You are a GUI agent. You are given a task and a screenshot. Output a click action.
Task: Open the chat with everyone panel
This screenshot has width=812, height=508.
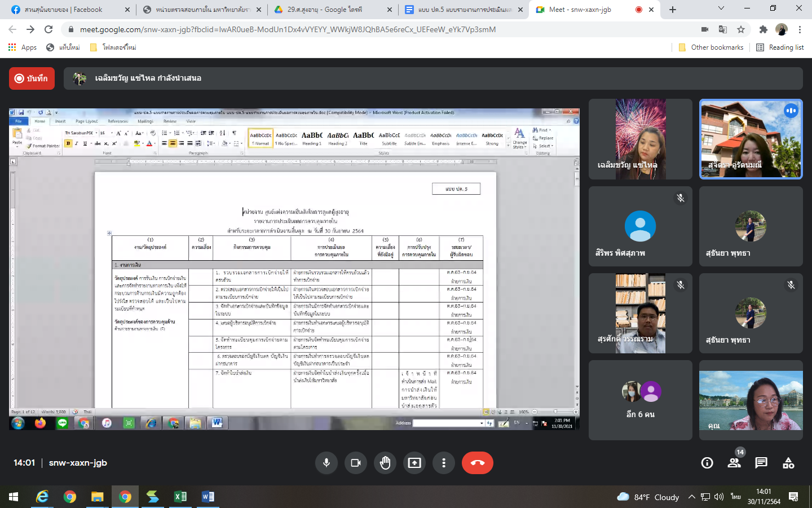click(x=761, y=463)
